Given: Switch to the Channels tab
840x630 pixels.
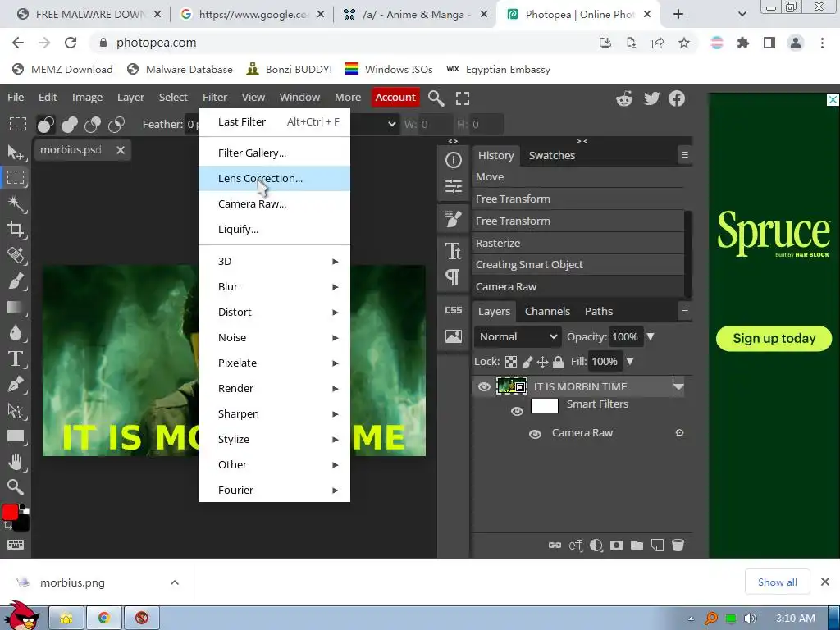Looking at the screenshot, I should [547, 311].
